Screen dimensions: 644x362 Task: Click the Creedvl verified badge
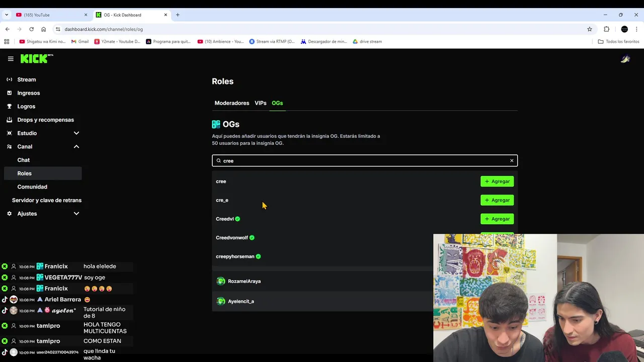[237, 219]
